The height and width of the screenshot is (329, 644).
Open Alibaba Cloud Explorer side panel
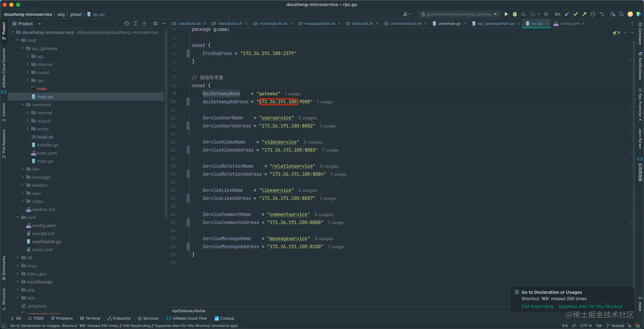4,70
